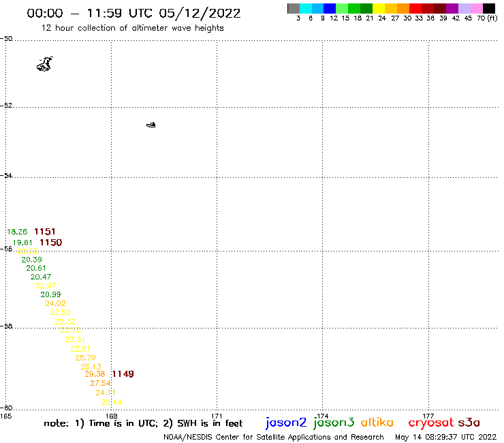Click the jason3 satellite legend label
The image size is (504, 443).
pos(334,423)
